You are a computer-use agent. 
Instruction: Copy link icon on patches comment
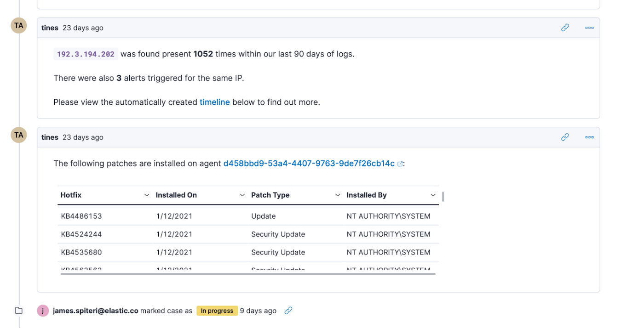click(565, 137)
